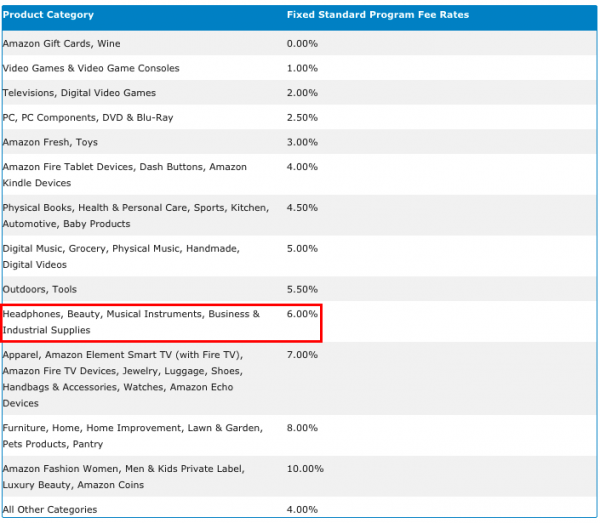Click the 'All Other Categories' cell
Screen dimensions: 600x523
(x=50, y=510)
